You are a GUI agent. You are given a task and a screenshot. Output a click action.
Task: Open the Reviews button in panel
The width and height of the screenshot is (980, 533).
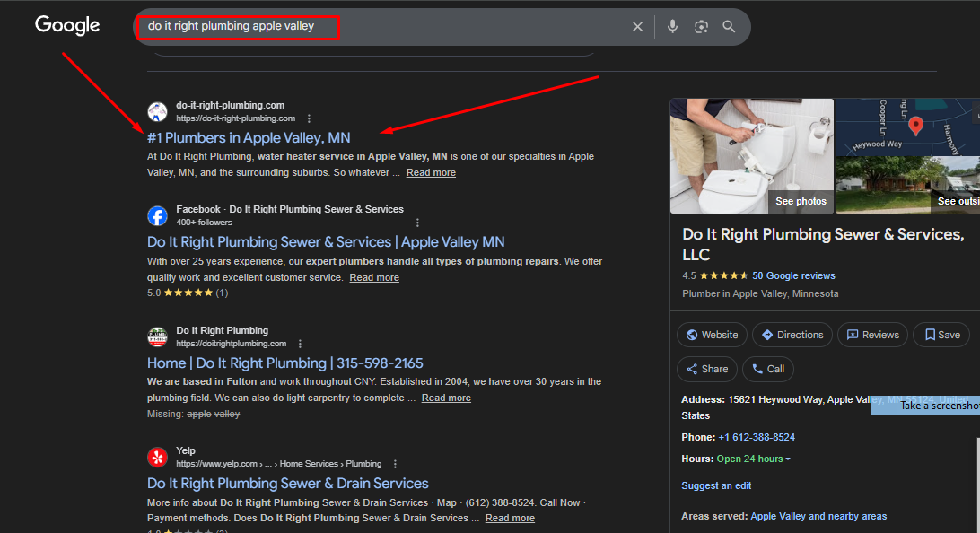coord(872,335)
